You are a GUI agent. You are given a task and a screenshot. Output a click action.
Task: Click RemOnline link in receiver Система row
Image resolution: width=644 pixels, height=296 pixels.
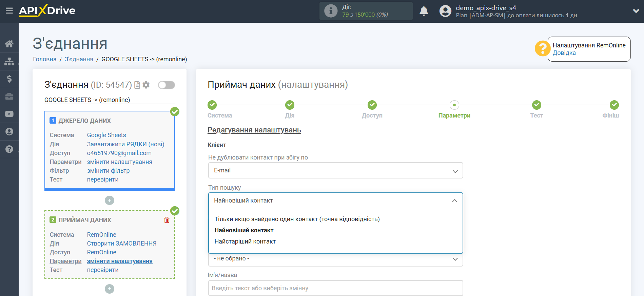pyautogui.click(x=102, y=235)
